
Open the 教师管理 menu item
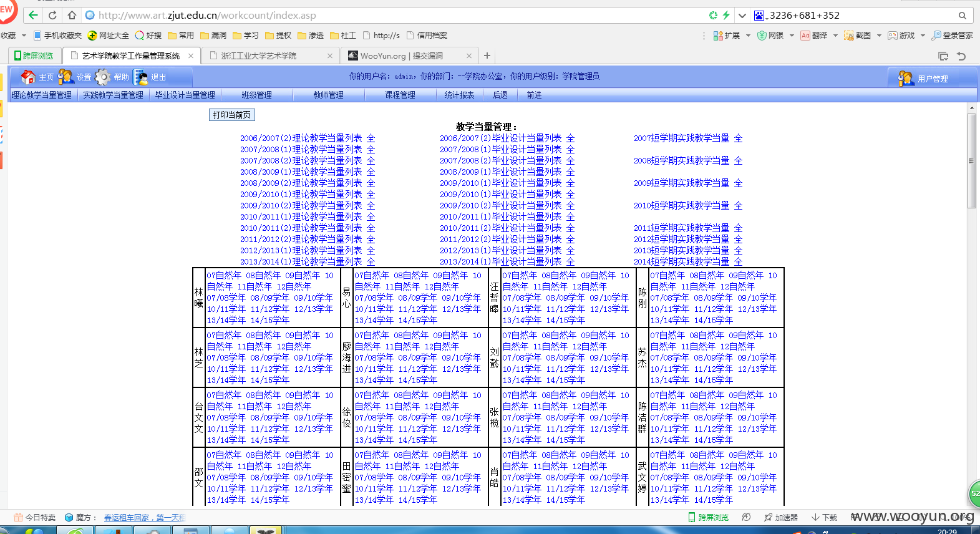pos(328,95)
